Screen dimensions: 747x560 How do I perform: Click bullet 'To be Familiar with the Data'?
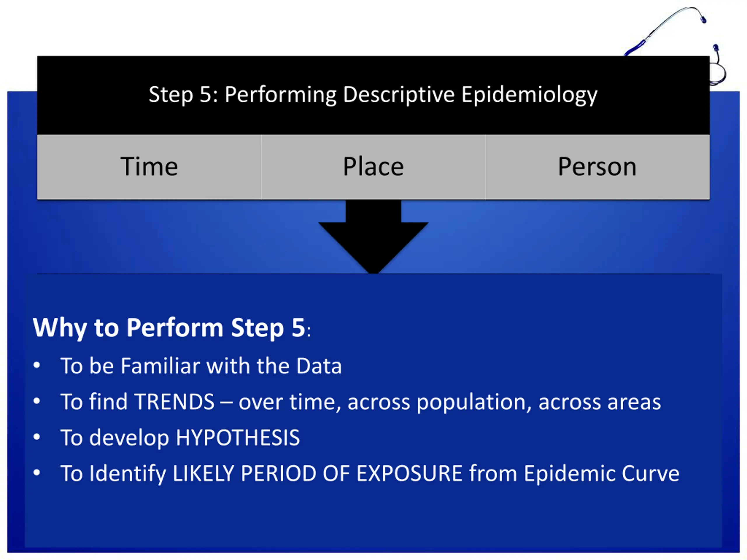tap(201, 366)
